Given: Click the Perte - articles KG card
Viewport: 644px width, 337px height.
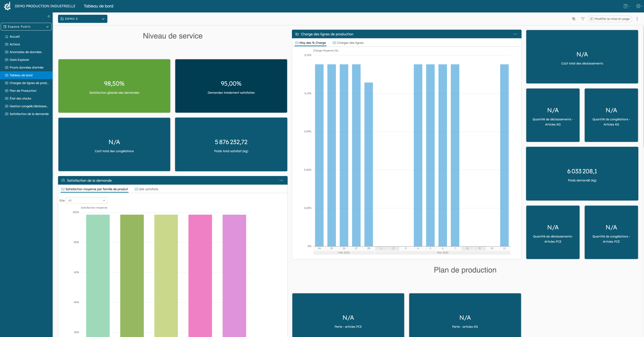Looking at the screenshot, I should click(465, 315).
